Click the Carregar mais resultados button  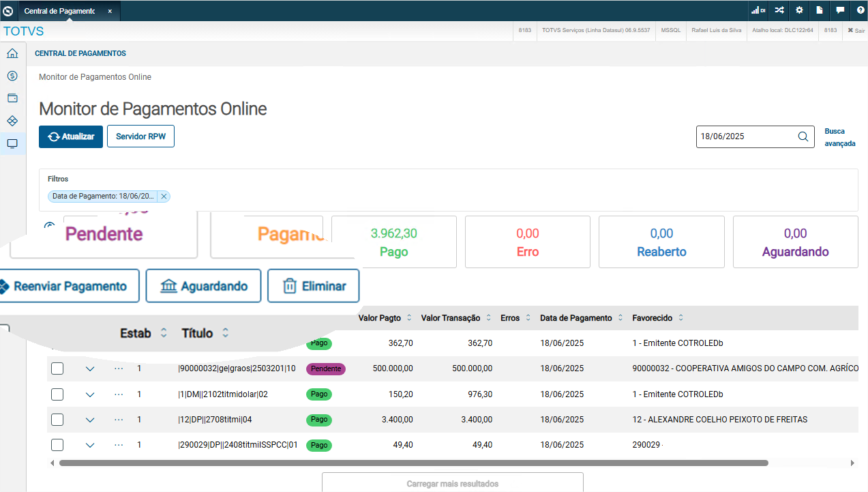453,482
